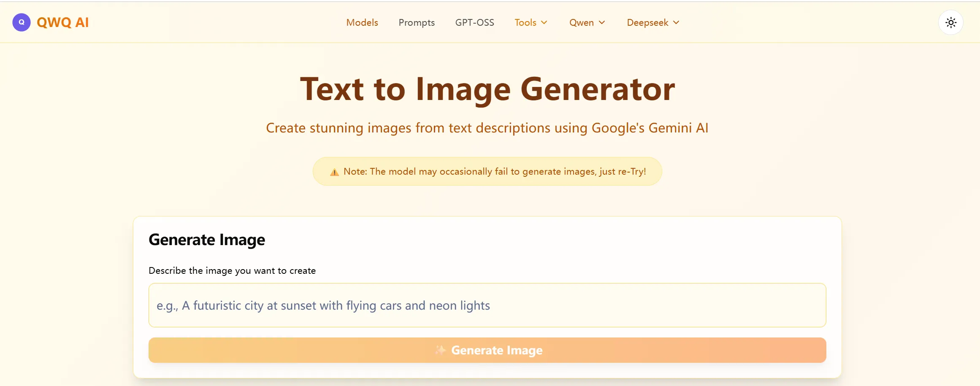The height and width of the screenshot is (386, 980).
Task: Click the chevron arrow beside Tools
Action: 544,22
